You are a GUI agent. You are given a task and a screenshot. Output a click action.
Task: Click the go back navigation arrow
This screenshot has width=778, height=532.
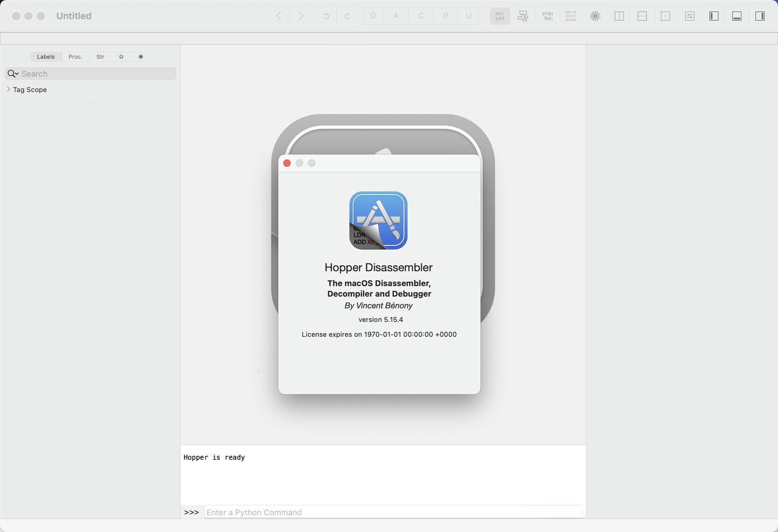pyautogui.click(x=279, y=16)
